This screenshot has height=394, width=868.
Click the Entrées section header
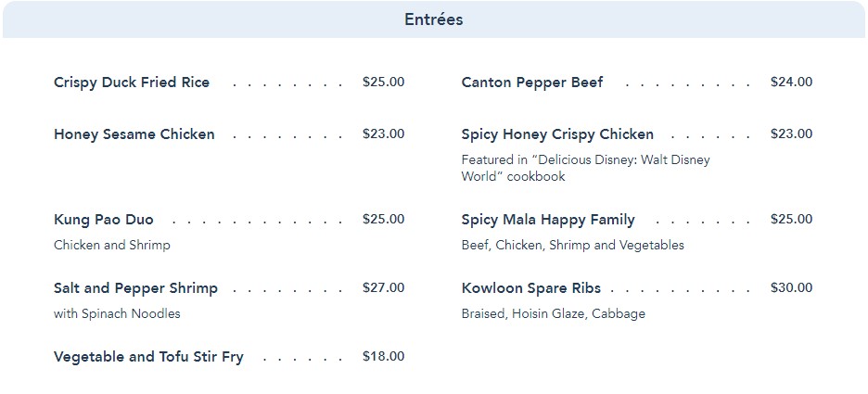pyautogui.click(x=433, y=19)
